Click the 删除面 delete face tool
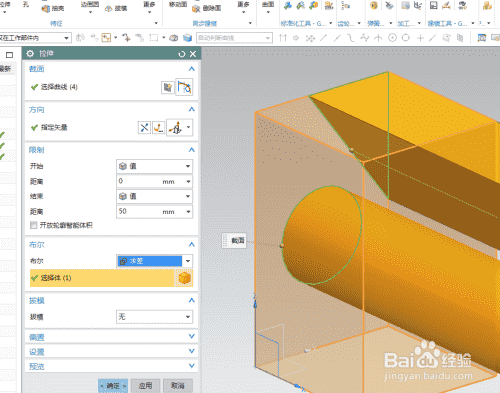 (207, 8)
